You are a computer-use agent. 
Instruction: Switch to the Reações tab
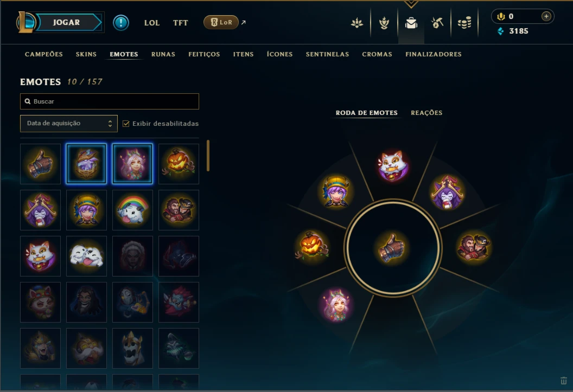tap(426, 113)
